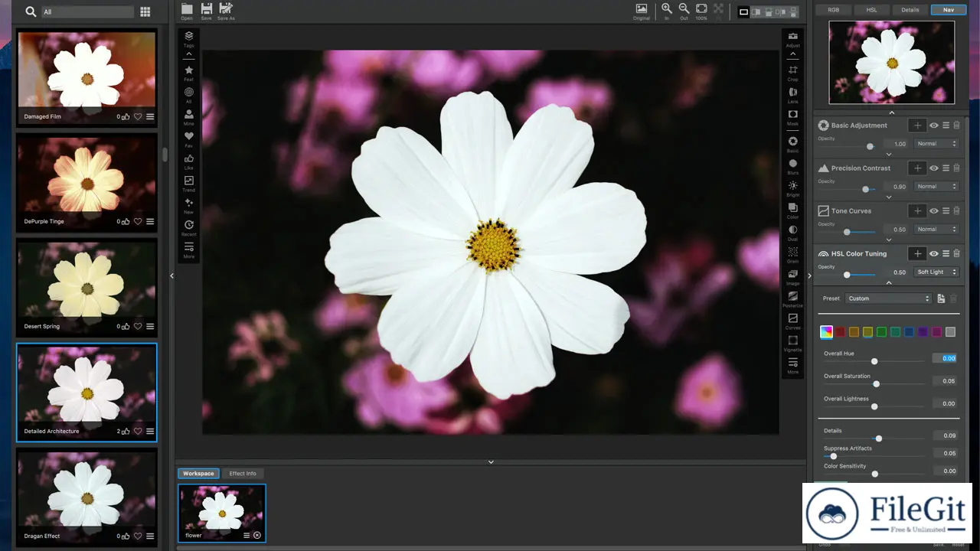
Task: Open the Tags filter panel icon
Action: [x=188, y=38]
